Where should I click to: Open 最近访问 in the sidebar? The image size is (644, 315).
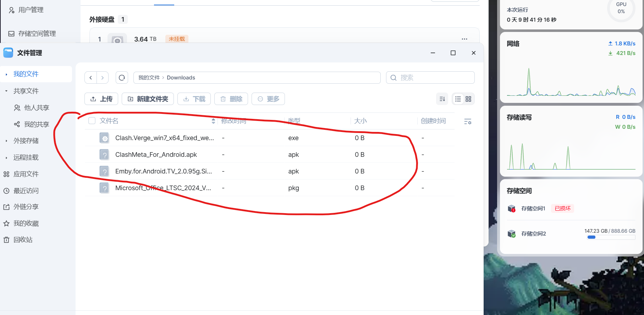coord(21,191)
